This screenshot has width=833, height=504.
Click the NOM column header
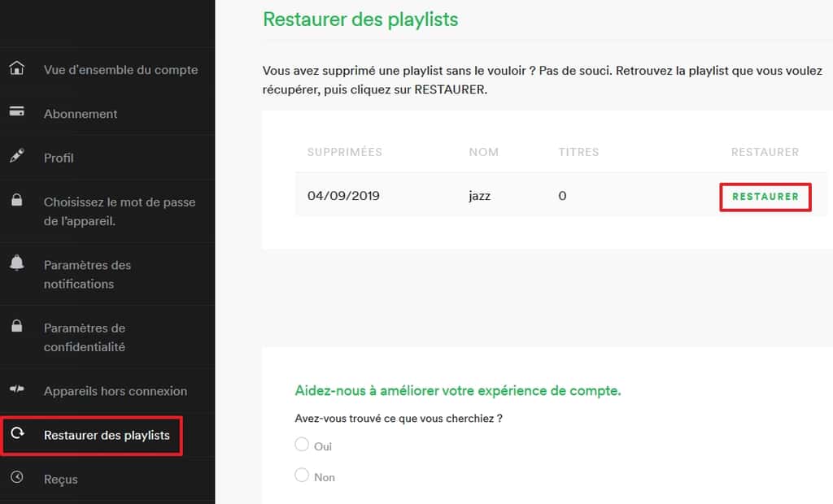(x=483, y=152)
